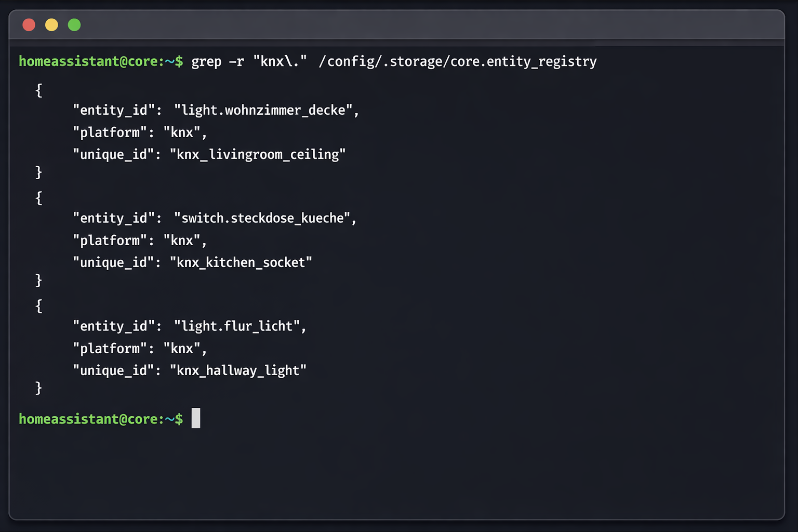Select the knx search pattern in command
This screenshot has height=532, width=798.
tap(278, 61)
